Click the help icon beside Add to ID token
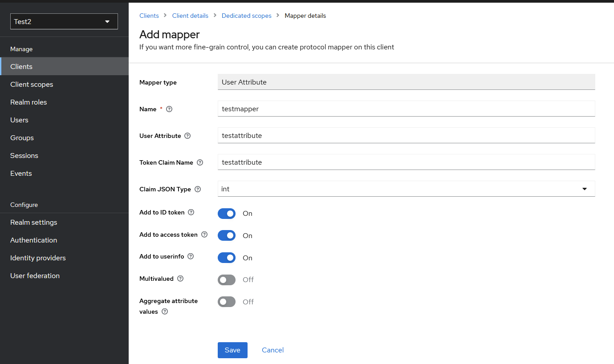 191,212
